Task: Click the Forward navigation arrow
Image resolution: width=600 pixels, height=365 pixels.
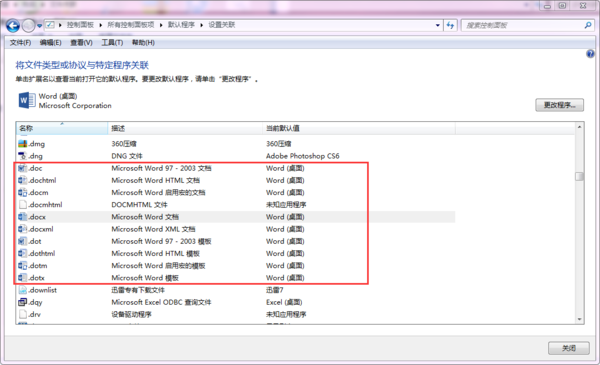Action: 28,26
